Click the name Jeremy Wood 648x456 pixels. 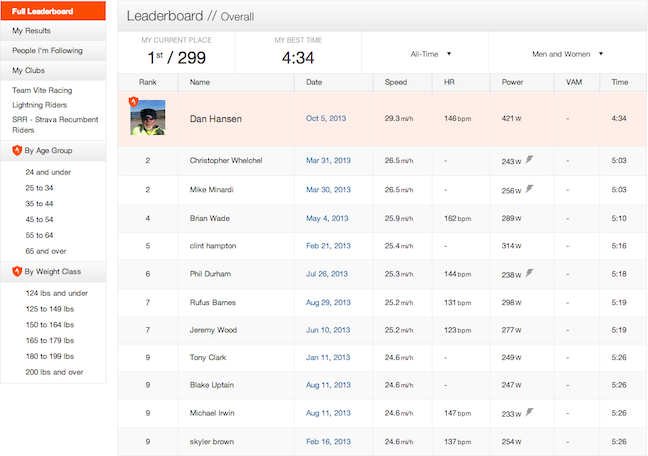tap(213, 330)
